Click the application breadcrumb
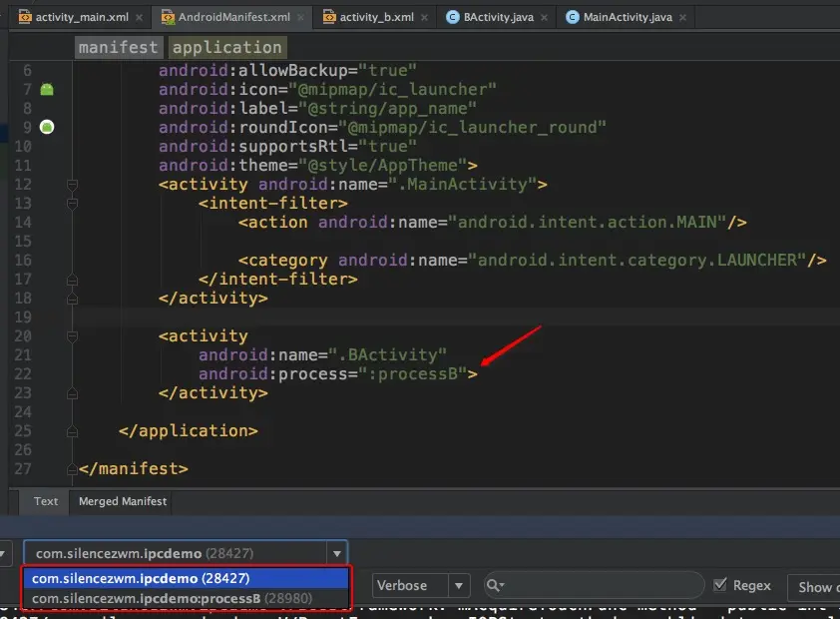Image resolution: width=840 pixels, height=619 pixels. (227, 47)
